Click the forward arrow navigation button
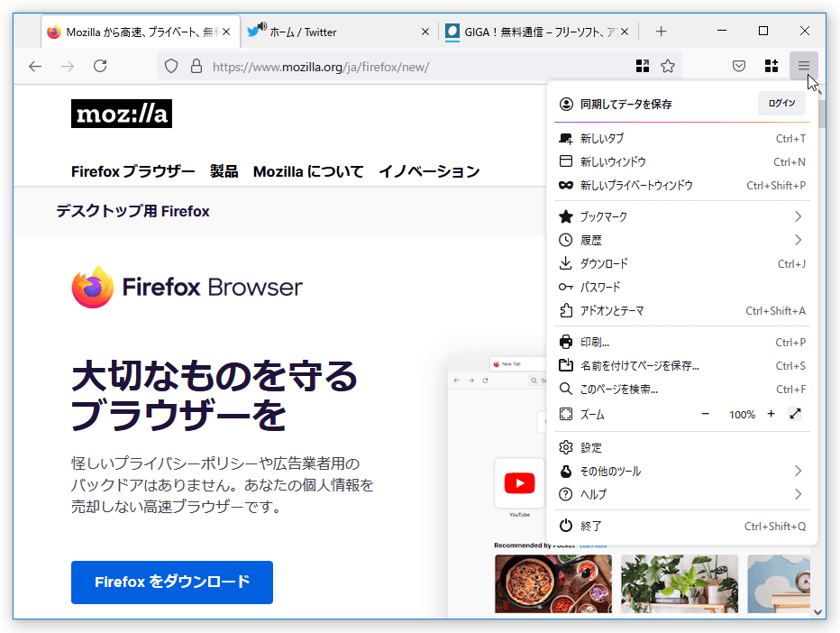 pyautogui.click(x=68, y=67)
